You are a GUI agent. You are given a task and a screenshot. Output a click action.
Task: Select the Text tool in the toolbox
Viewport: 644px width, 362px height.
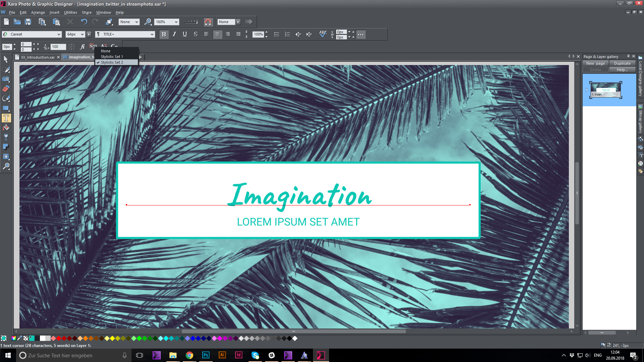6,118
